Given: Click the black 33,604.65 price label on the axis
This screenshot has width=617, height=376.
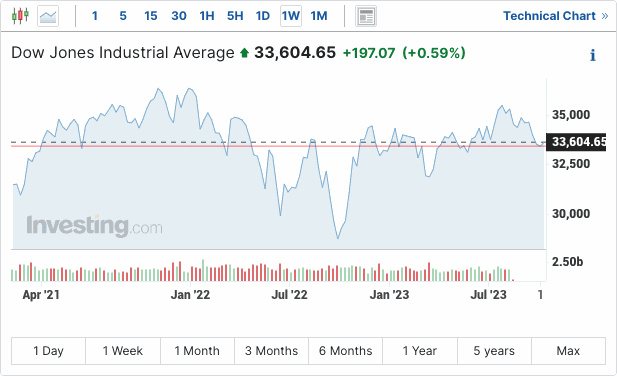Looking at the screenshot, I should (x=576, y=142).
